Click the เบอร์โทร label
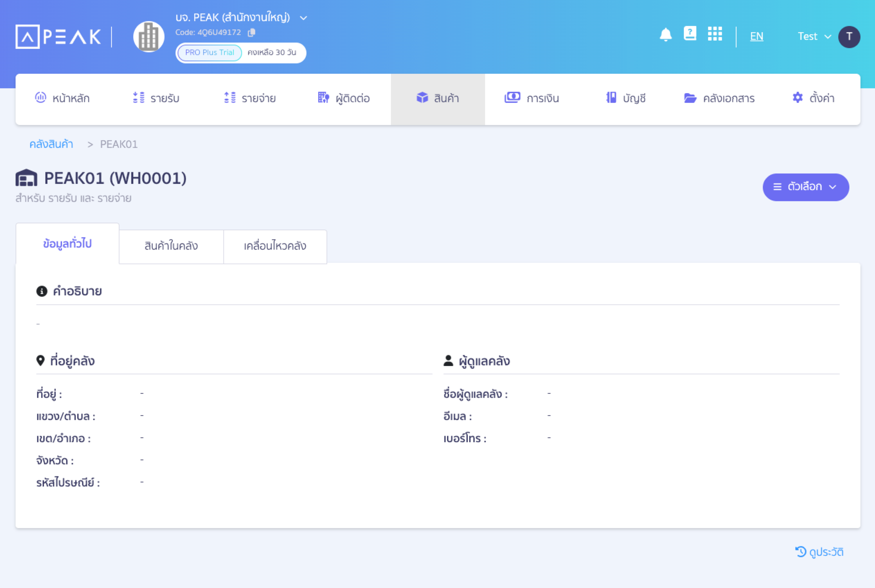 [465, 438]
